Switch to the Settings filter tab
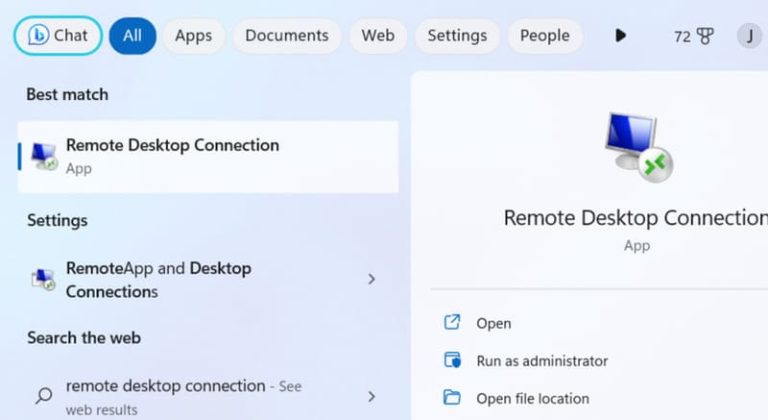 tap(457, 36)
